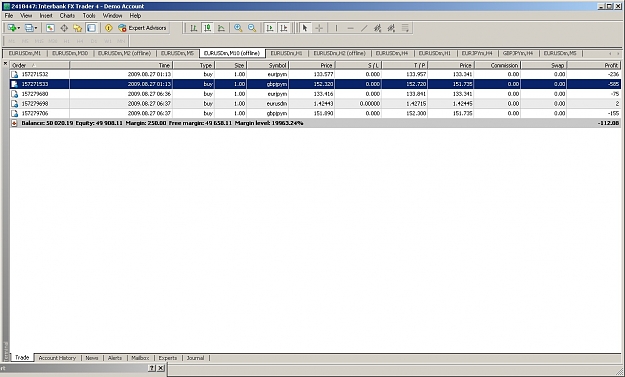The width and height of the screenshot is (625, 377).
Task: Open the New Chart toolbar icon
Action: tap(12, 28)
